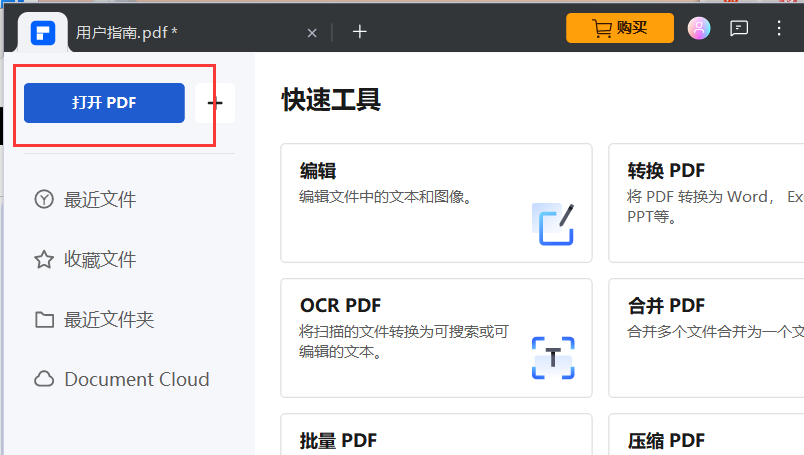Viewport: 804px width, 455px height.
Task: Select 最近文件 in sidebar
Action: pos(100,200)
